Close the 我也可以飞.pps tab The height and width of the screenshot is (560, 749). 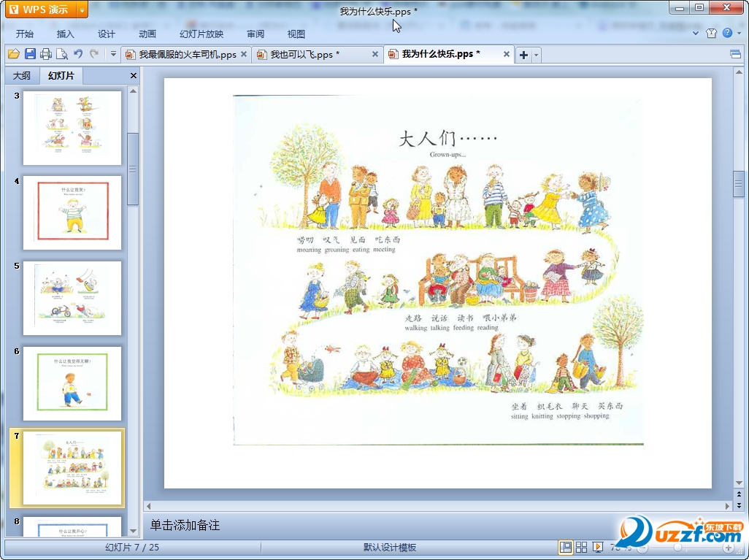tap(375, 55)
